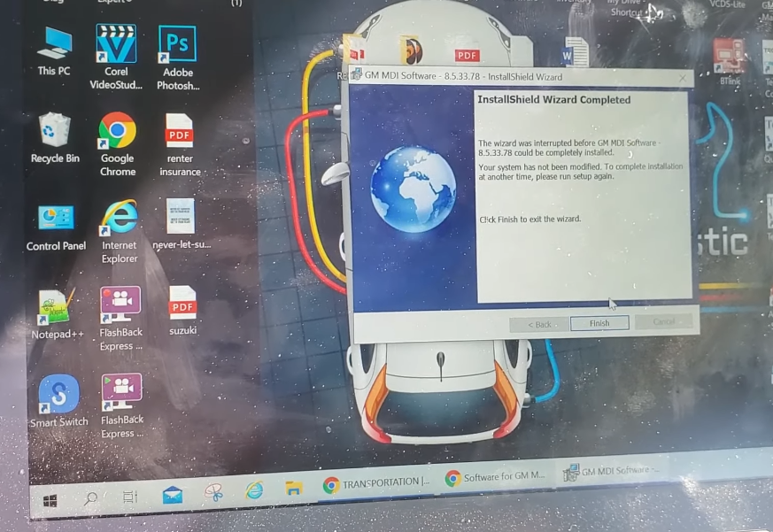
Task: Click the greyed-out Cancel button in the wizard
Action: [663, 322]
